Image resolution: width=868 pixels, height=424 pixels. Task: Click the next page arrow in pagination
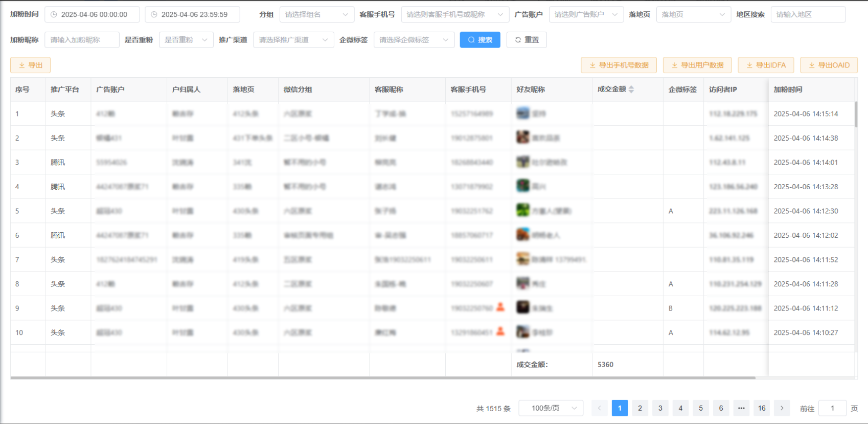[782, 408]
